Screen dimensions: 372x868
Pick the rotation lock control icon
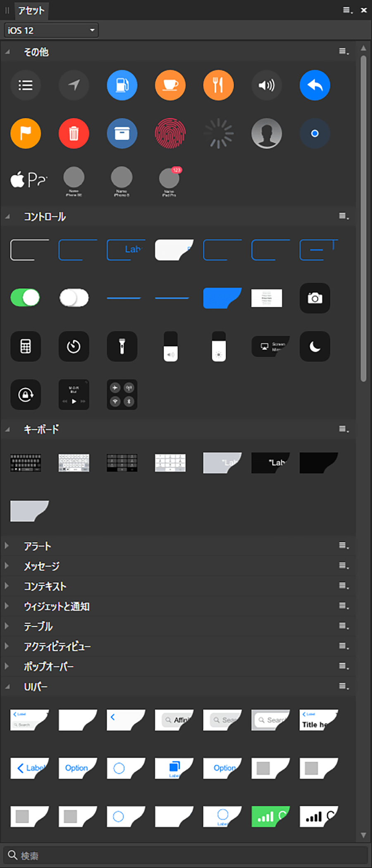click(26, 395)
